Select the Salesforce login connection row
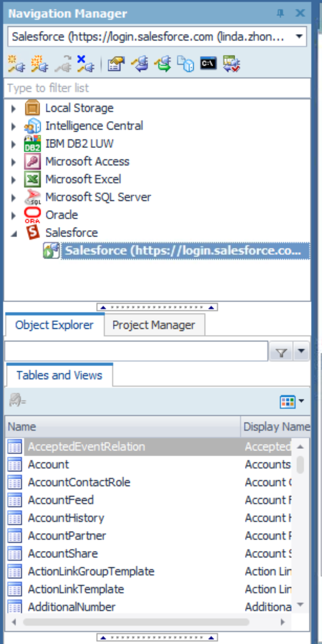The height and width of the screenshot is (644, 322). pos(185,251)
